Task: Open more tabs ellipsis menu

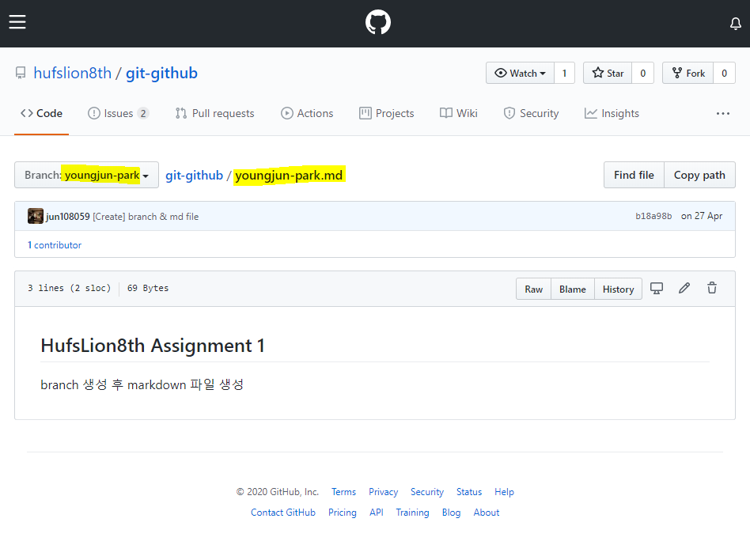Action: [723, 114]
